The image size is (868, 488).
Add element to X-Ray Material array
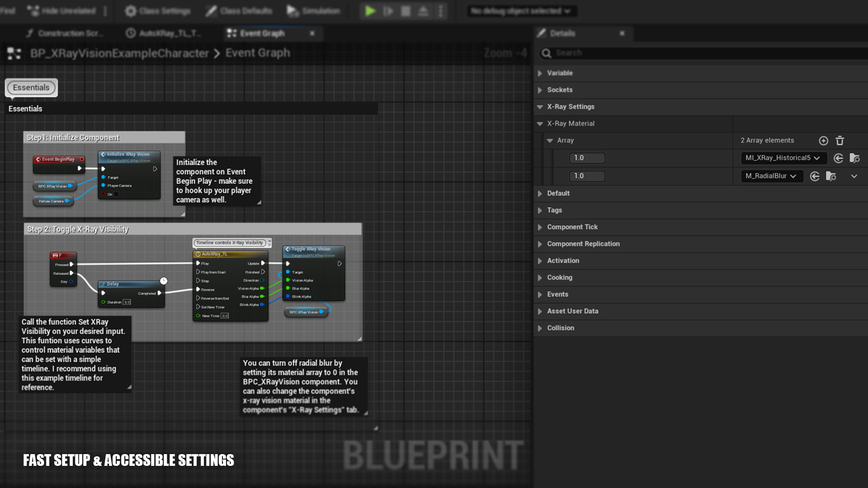[x=823, y=141]
